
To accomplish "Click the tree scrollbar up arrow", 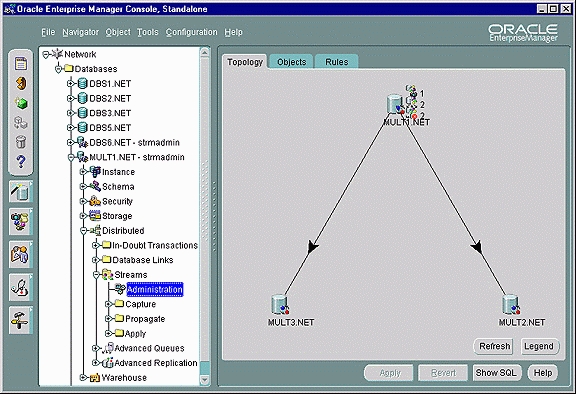I will click(205, 53).
